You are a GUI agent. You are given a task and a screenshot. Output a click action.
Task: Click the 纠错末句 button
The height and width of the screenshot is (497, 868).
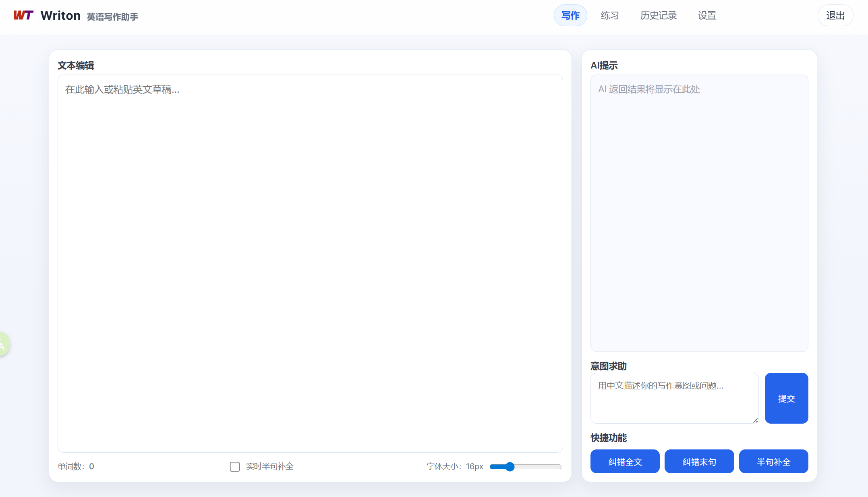point(699,462)
